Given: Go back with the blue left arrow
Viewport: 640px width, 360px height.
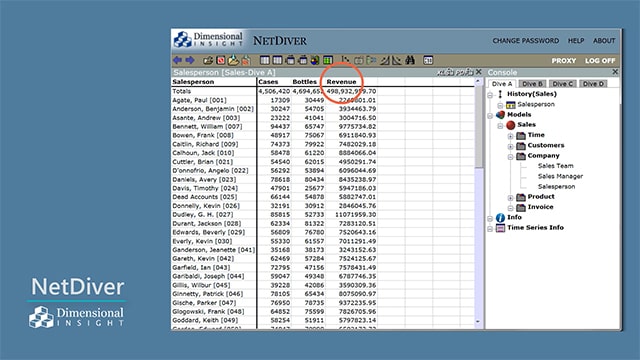Looking at the screenshot, I should pos(178,60).
